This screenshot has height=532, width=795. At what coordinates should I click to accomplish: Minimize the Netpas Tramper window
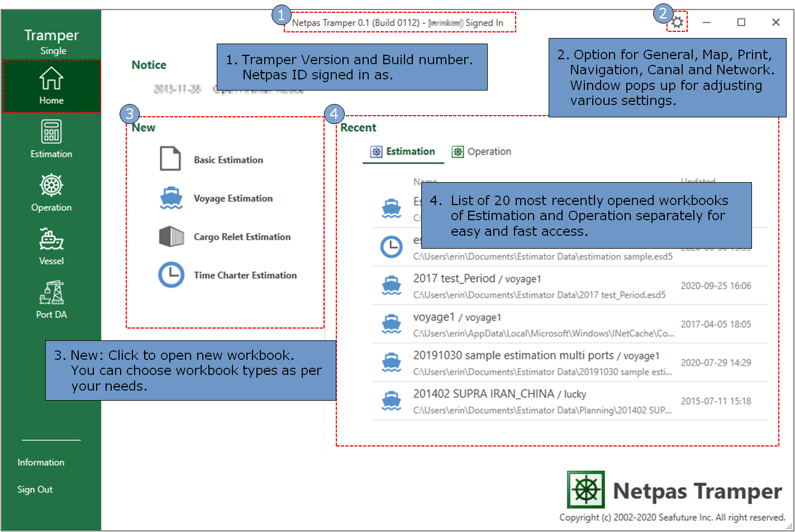pos(707,22)
